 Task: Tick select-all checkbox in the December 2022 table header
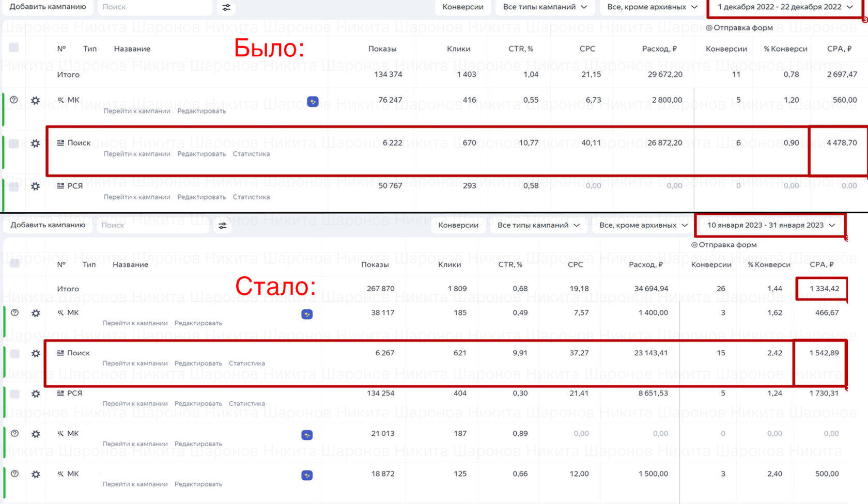click(14, 48)
